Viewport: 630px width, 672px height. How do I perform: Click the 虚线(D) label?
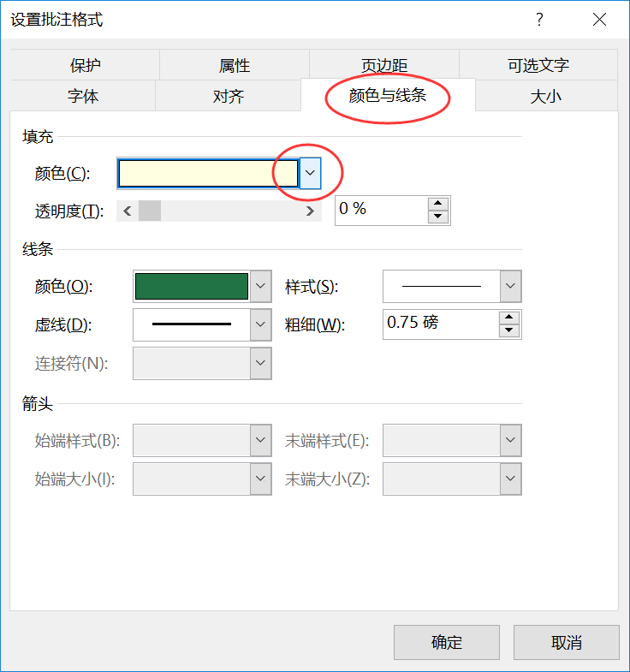(x=63, y=324)
